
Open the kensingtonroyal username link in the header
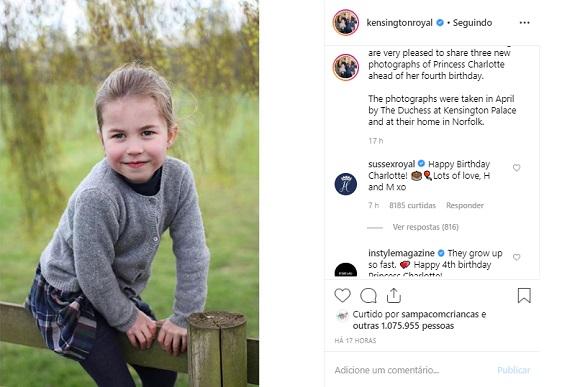(399, 23)
